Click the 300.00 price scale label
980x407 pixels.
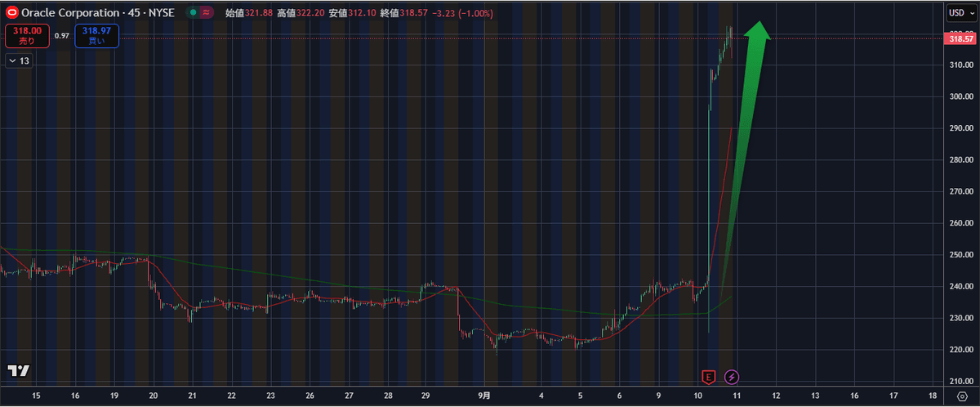(960, 96)
